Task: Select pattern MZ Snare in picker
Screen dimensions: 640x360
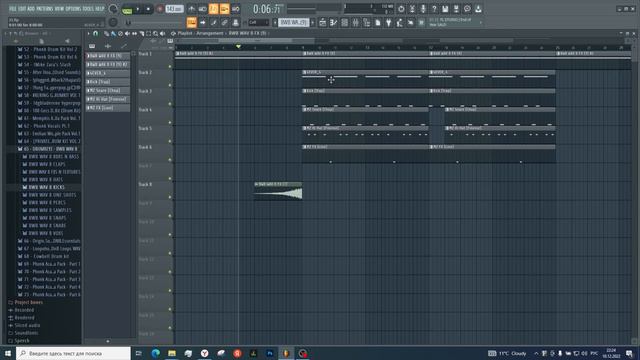Action: (x=108, y=91)
